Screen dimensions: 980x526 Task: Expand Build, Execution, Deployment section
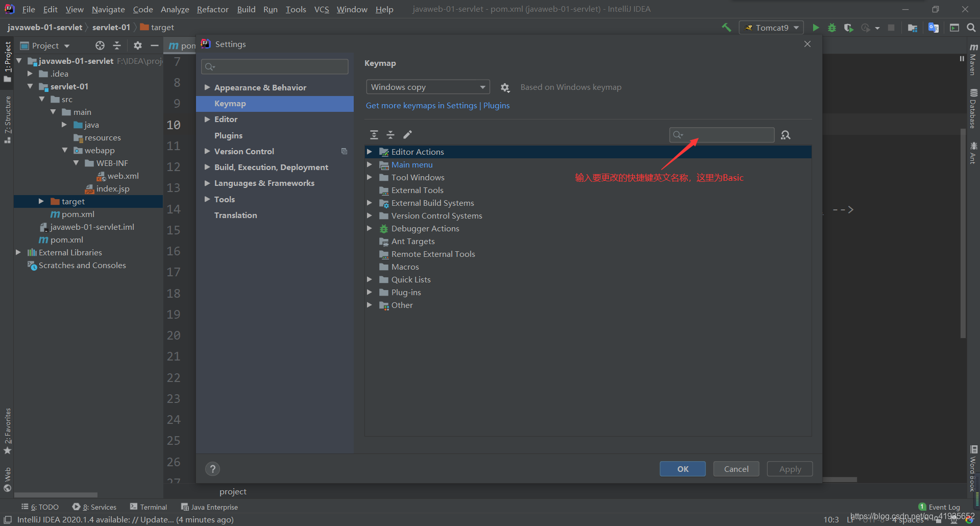point(207,167)
